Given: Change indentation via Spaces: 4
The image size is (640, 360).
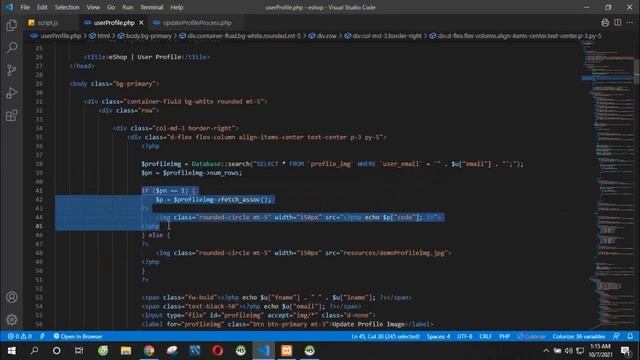Looking at the screenshot, I should point(438,336).
